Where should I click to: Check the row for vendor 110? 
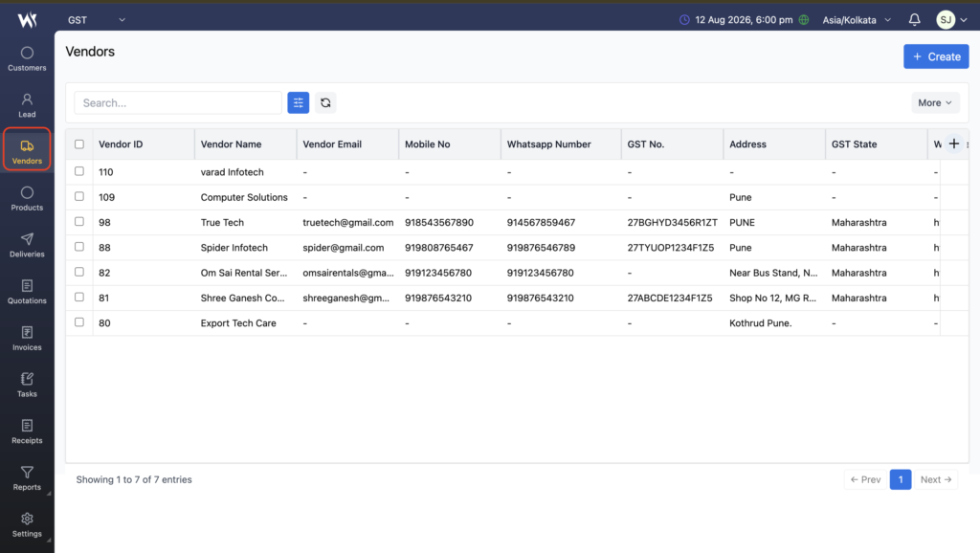[x=79, y=171]
